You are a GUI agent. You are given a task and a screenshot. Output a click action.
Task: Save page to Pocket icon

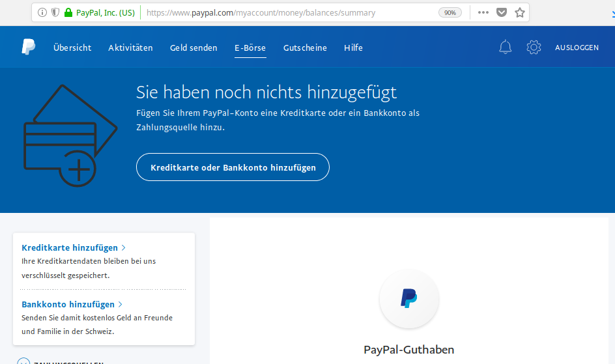coord(502,12)
